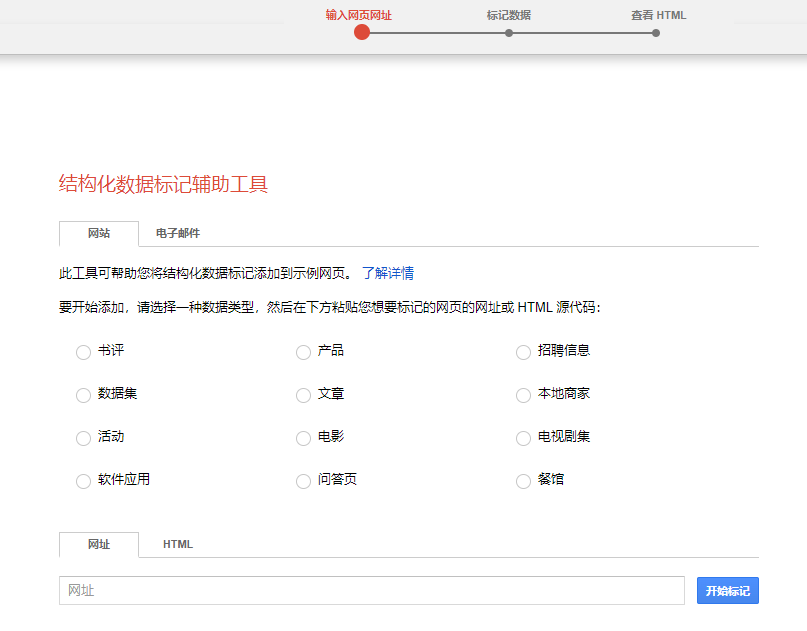Click the 标记数据 step label
807x631 pixels.
point(509,15)
